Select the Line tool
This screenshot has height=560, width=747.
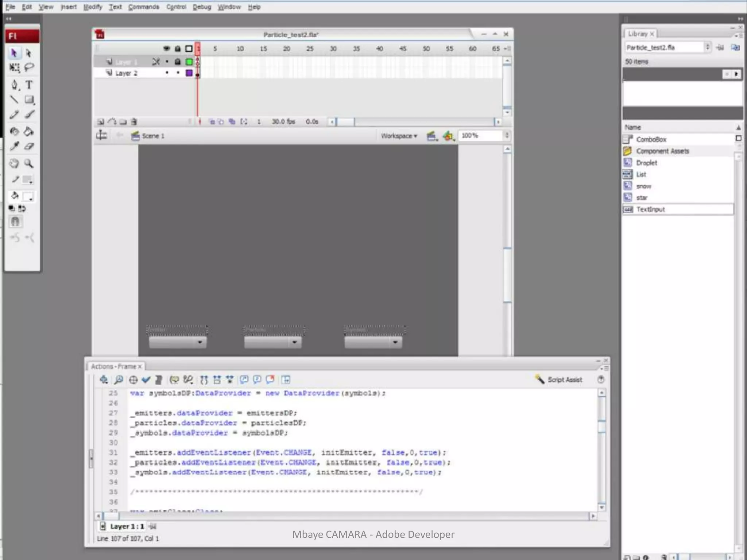(x=14, y=100)
